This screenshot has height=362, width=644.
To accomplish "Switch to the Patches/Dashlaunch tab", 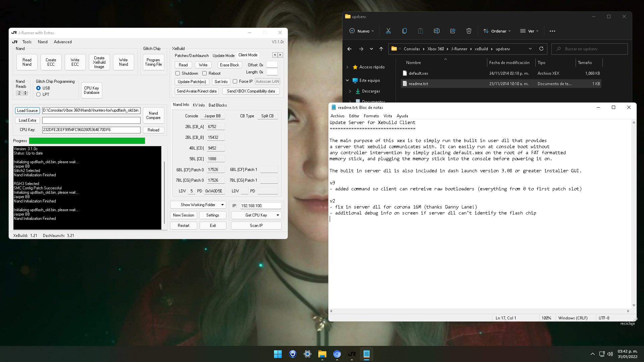I will pyautogui.click(x=192, y=56).
